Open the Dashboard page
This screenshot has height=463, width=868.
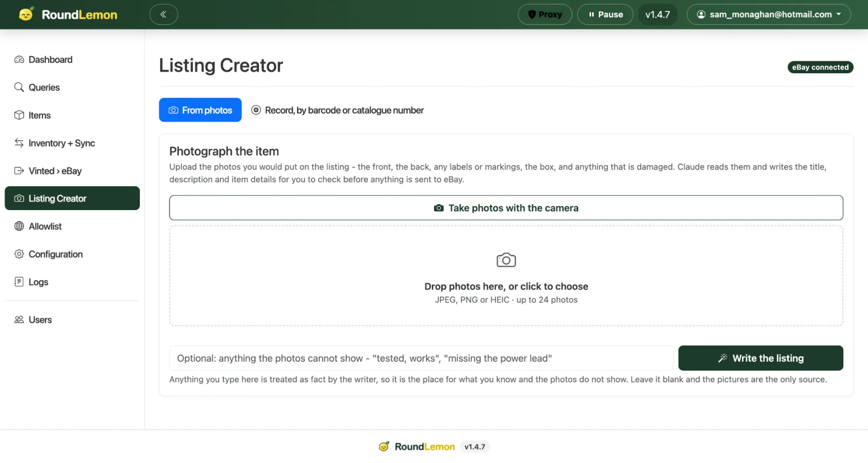(x=72, y=60)
